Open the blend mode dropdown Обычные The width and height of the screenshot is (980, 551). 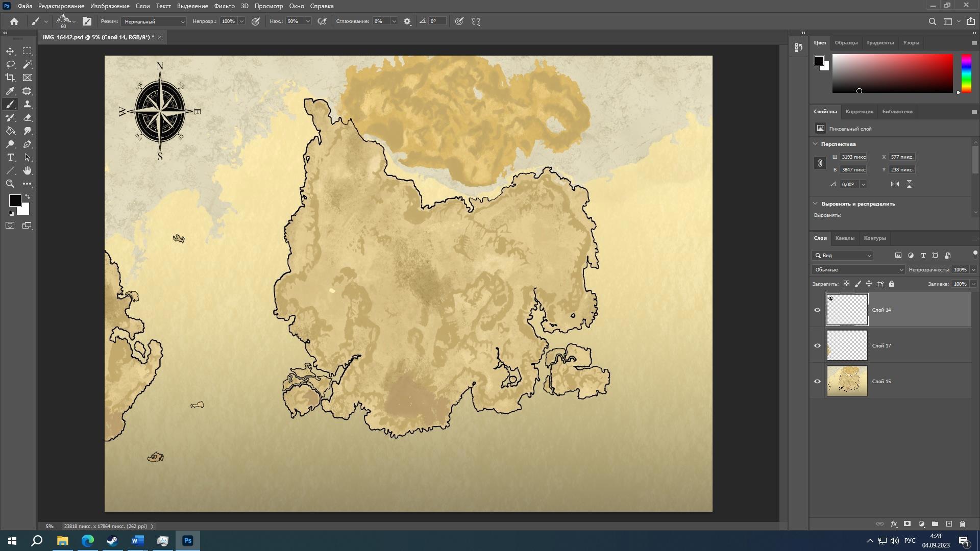click(x=858, y=269)
